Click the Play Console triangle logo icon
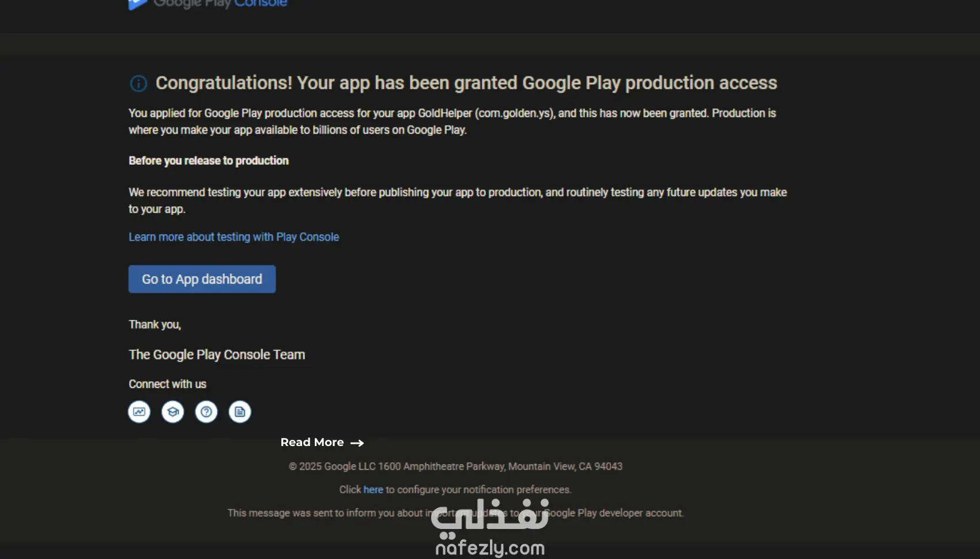This screenshot has height=559, width=980. 137,4
